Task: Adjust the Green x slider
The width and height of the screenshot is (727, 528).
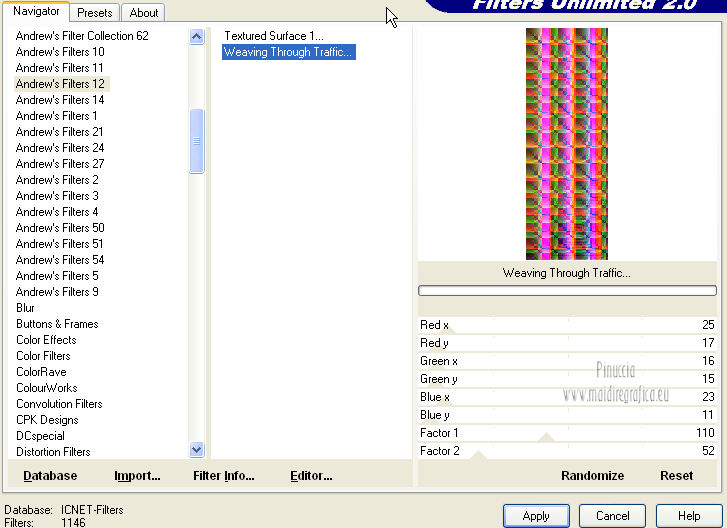Action: coord(568,361)
